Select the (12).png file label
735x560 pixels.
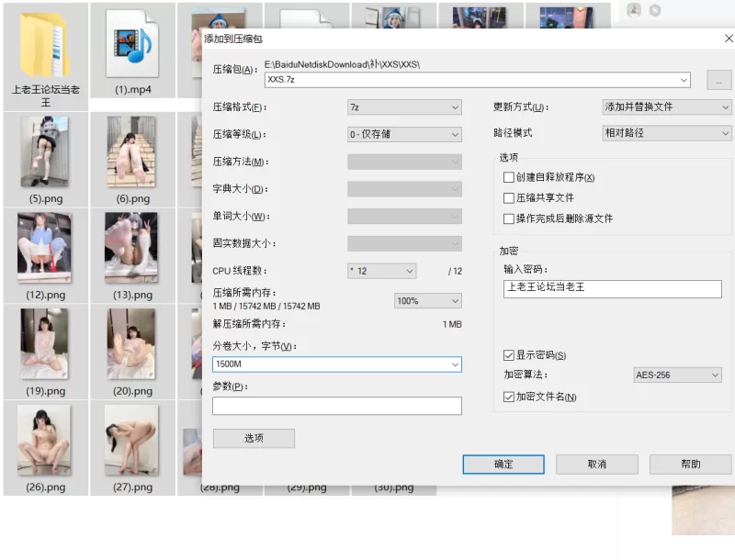pyautogui.click(x=46, y=296)
